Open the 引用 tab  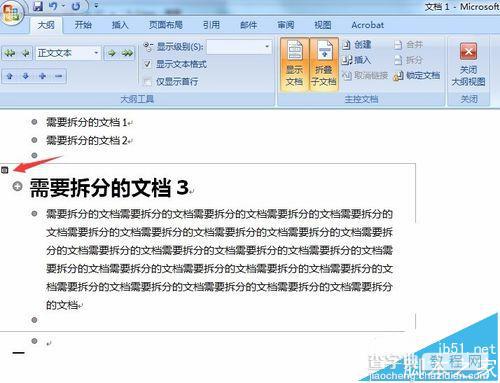(x=211, y=25)
